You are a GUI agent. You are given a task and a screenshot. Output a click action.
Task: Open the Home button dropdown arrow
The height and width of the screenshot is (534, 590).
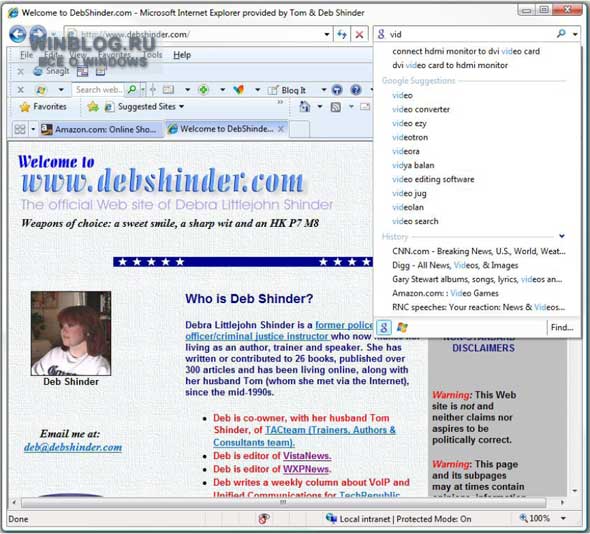click(x=320, y=107)
